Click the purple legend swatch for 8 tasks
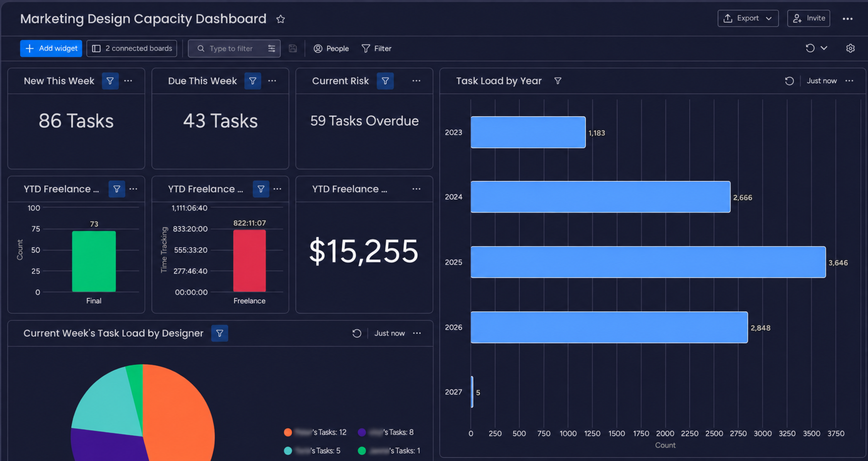868x461 pixels. click(362, 432)
